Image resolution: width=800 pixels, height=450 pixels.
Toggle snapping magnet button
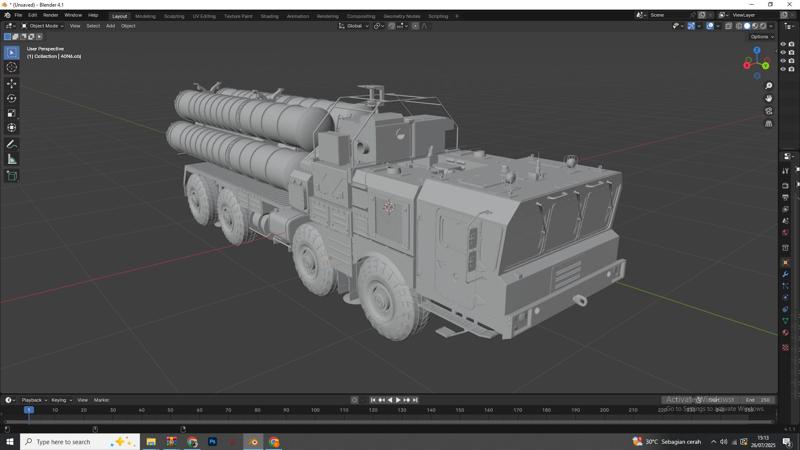click(391, 26)
